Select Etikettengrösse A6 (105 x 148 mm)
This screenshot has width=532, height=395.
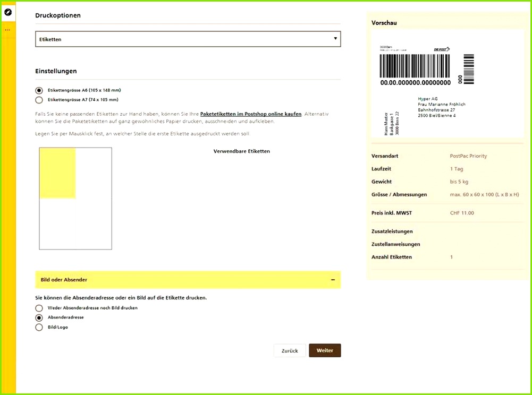pos(39,90)
